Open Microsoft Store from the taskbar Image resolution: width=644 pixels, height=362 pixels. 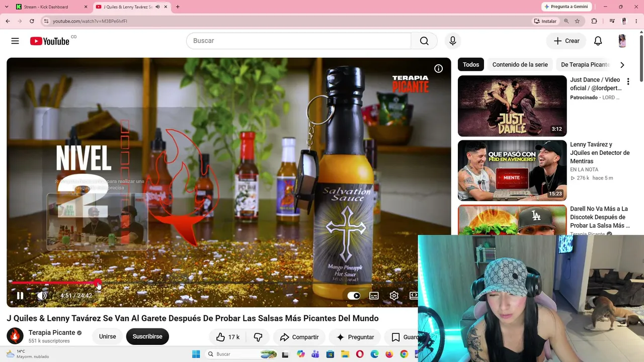point(330,354)
